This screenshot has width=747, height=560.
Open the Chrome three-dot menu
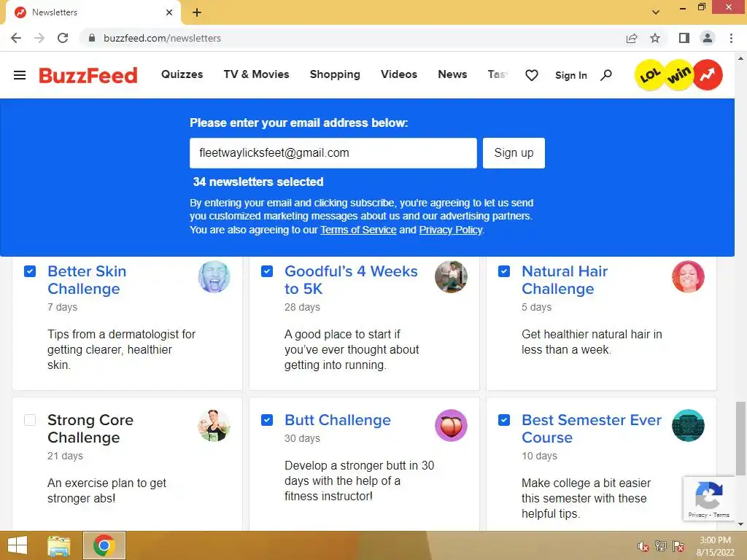tap(731, 38)
